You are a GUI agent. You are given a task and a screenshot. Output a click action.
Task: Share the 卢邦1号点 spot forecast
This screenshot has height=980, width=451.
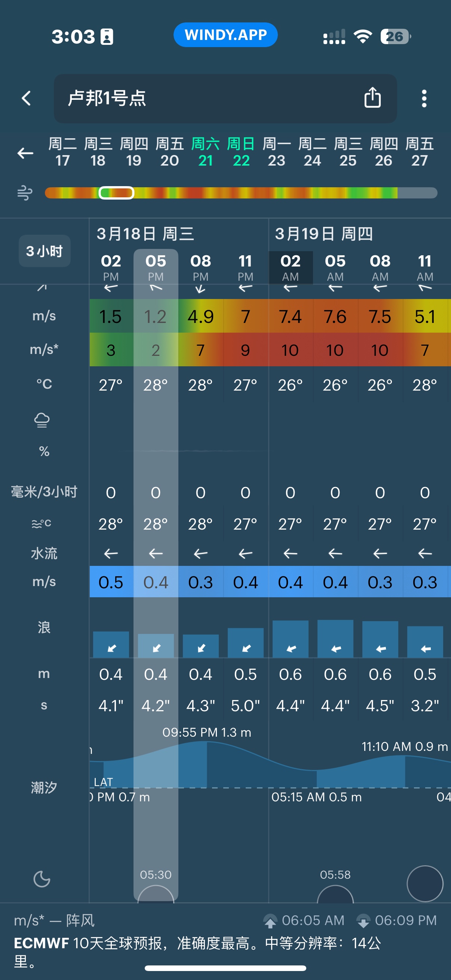pos(372,98)
